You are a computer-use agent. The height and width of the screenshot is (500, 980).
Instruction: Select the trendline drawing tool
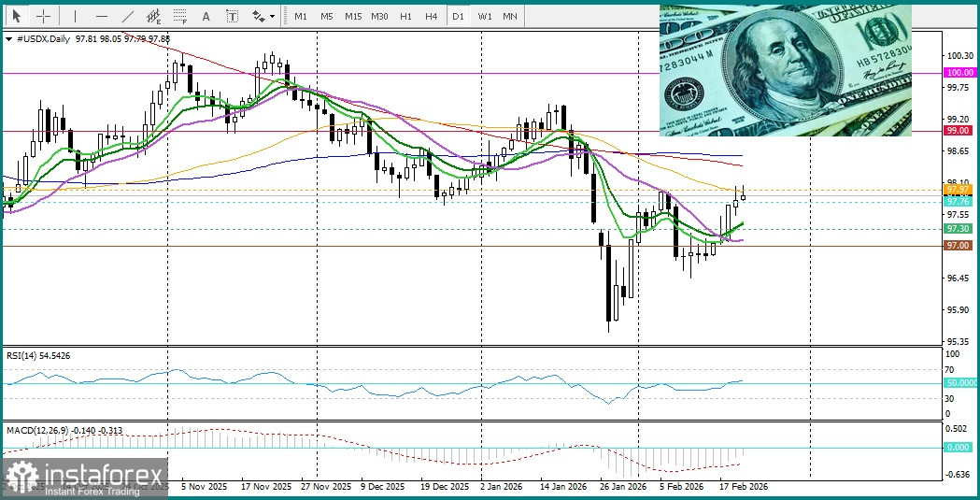[128, 16]
